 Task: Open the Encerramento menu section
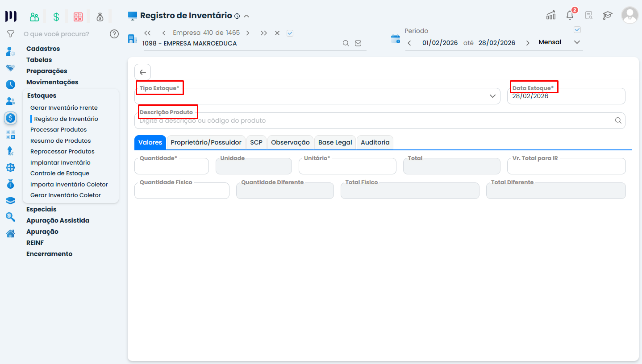(49, 254)
